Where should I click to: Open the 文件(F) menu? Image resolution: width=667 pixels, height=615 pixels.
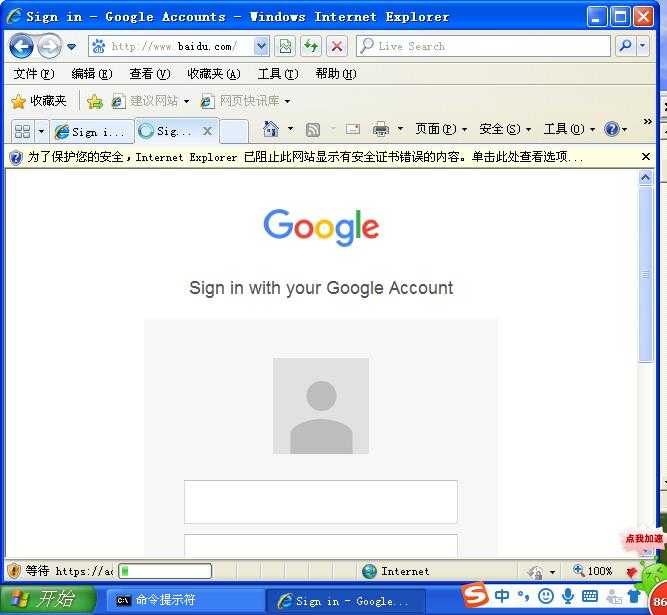(34, 74)
